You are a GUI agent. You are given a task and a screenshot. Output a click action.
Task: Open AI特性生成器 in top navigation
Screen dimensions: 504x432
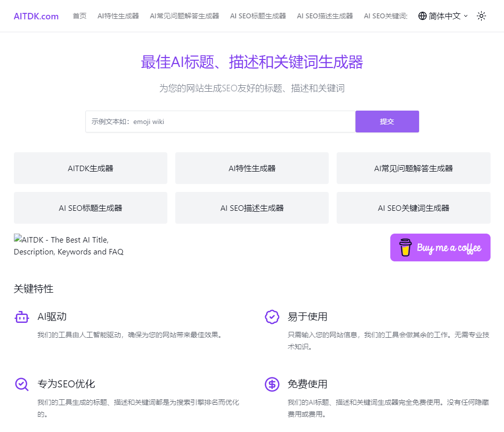tap(118, 16)
